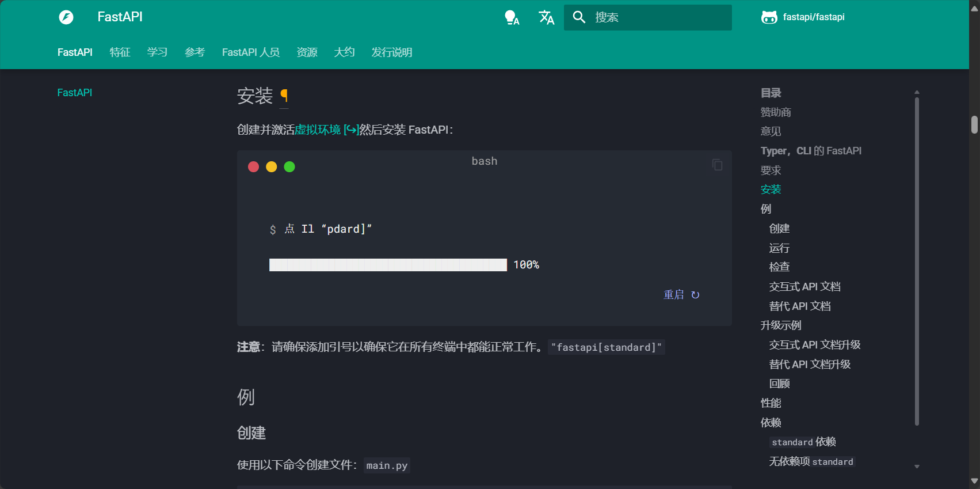Jump to Typer, CLI 的 FastAPI section
The width and height of the screenshot is (980, 489).
click(x=811, y=151)
